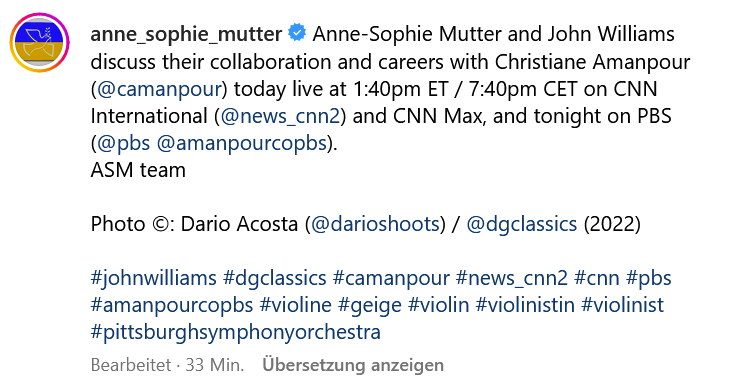The width and height of the screenshot is (729, 383).
Task: Open the #johnwilliams hashtag
Action: click(x=153, y=278)
